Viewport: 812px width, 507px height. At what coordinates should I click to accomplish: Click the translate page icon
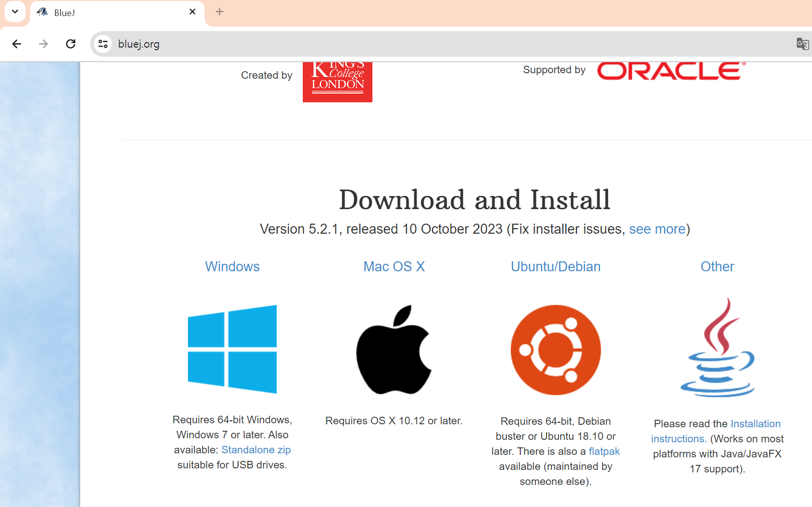[x=802, y=44]
